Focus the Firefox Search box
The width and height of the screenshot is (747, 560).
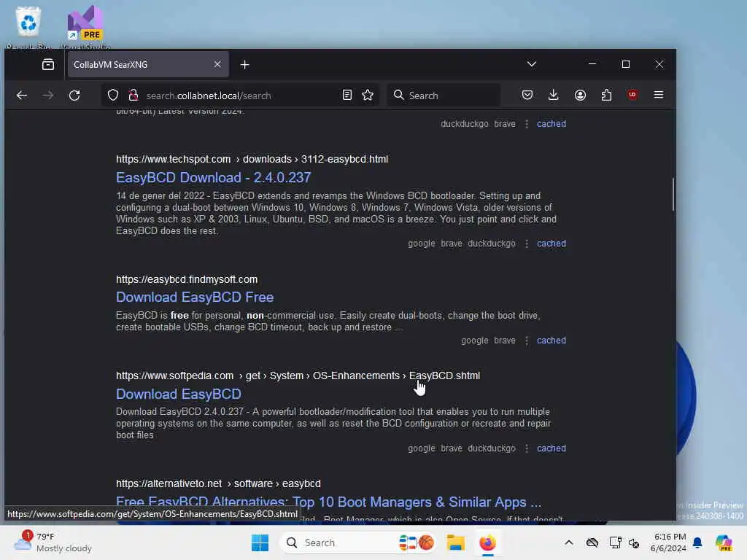point(444,96)
